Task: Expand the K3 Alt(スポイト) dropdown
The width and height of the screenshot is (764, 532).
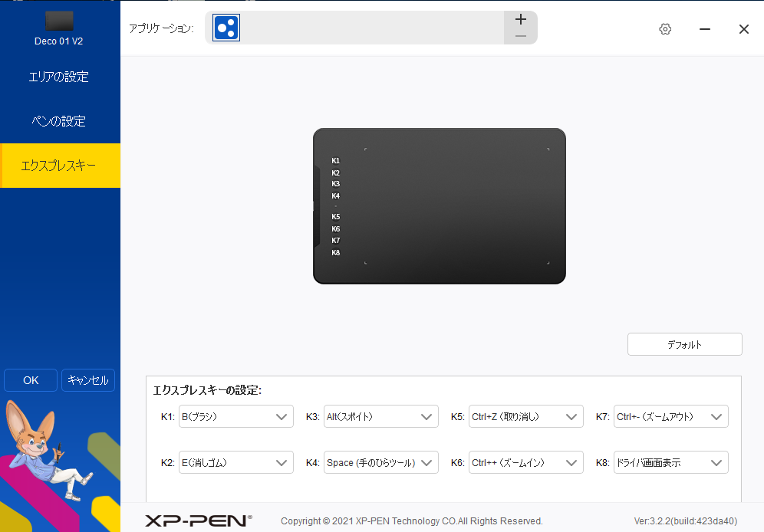Action: tap(381, 417)
